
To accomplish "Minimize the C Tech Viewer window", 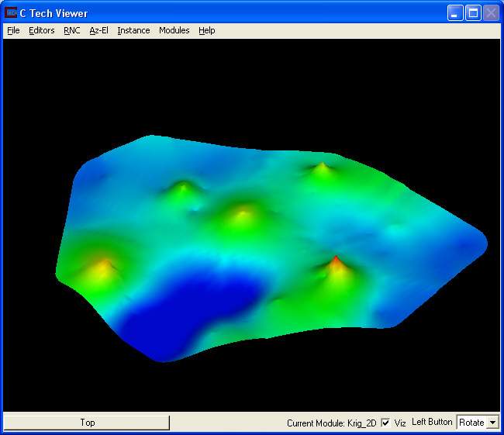I will [x=455, y=13].
